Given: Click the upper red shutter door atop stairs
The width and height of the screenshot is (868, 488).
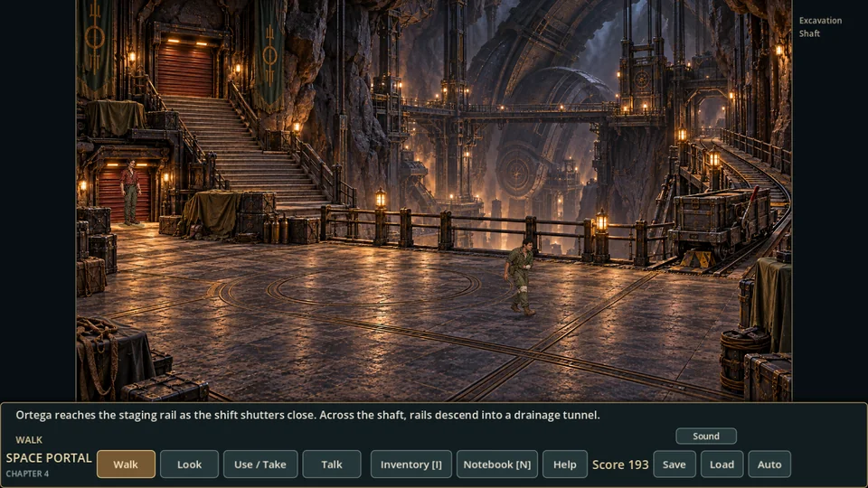Looking at the screenshot, I should tap(184, 70).
